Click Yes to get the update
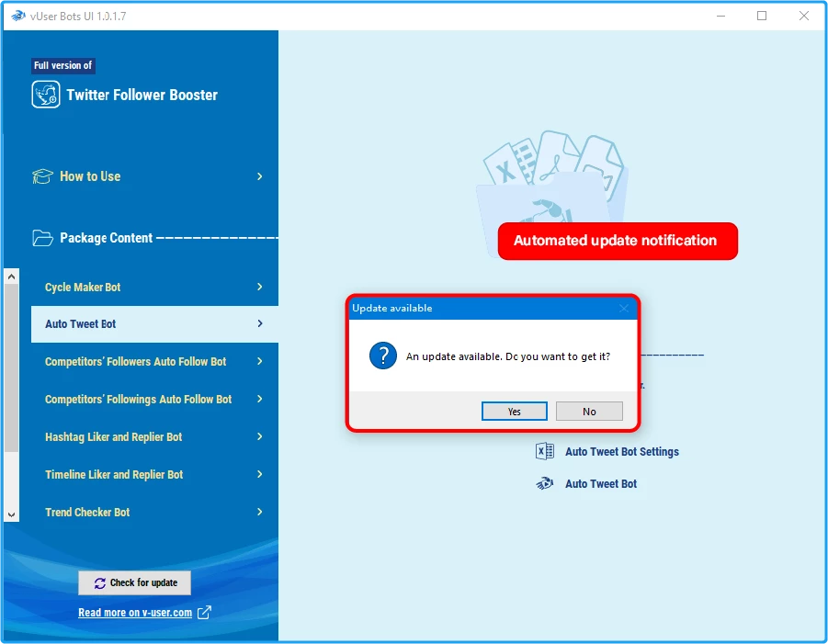The image size is (828, 644). click(x=515, y=412)
